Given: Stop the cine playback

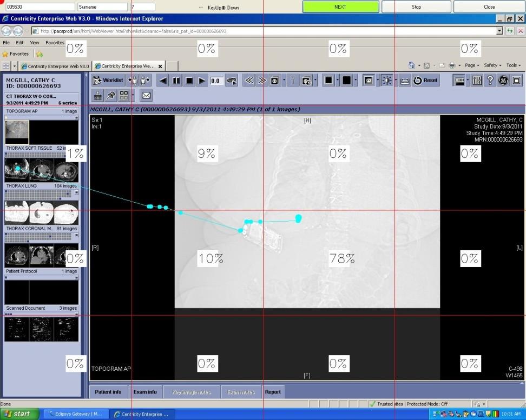Looking at the screenshot, I should coord(189,81).
